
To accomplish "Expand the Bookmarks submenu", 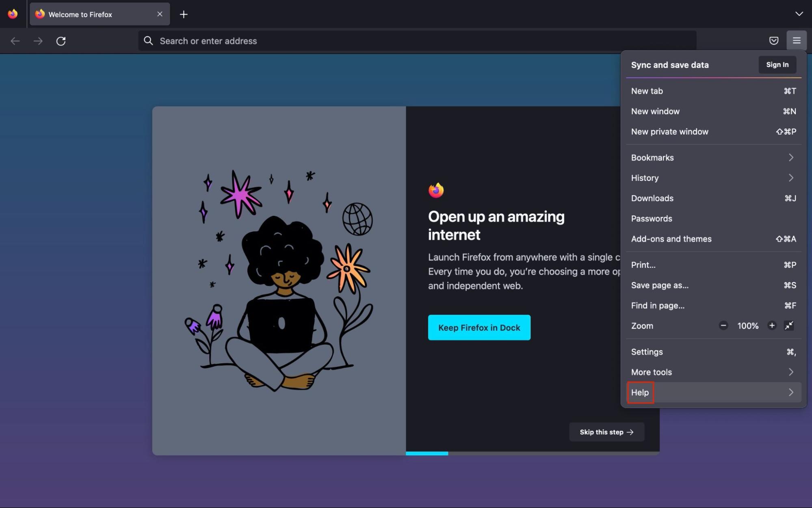I will 714,158.
